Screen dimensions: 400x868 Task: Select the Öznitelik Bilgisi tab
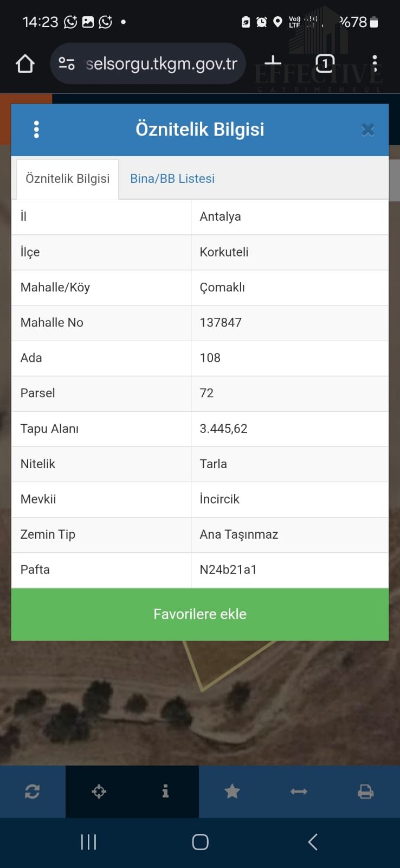[68, 179]
